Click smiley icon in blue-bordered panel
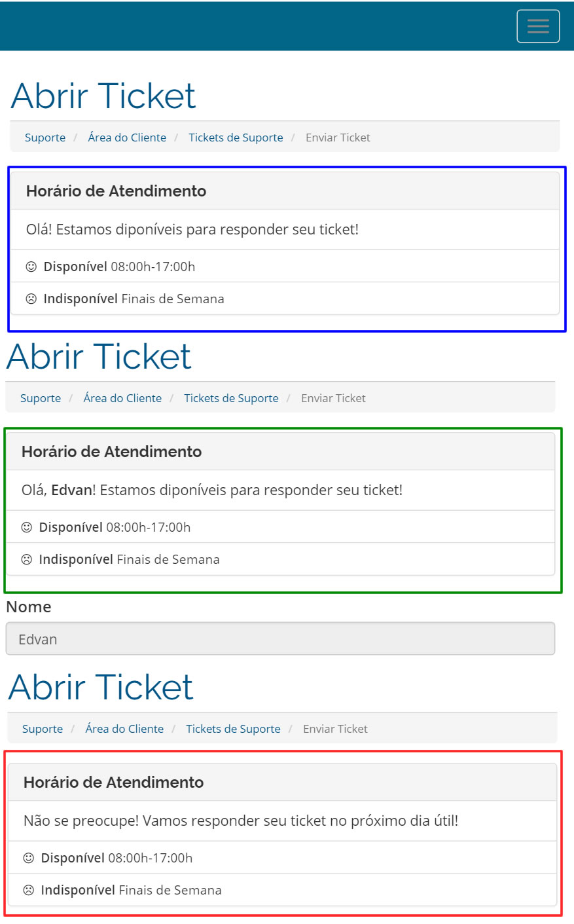Screen dimensions: 574x924 click(x=31, y=267)
